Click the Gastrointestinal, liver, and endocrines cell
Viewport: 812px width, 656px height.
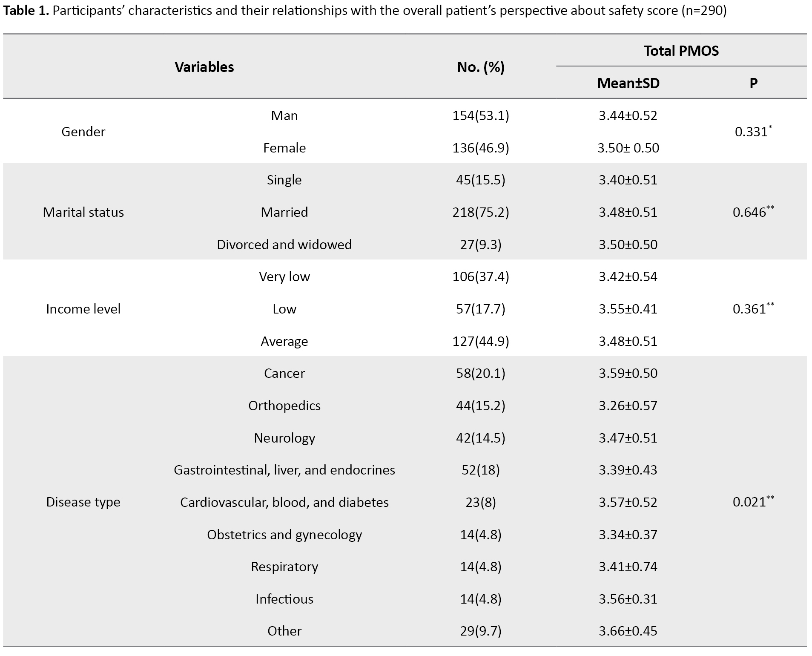[284, 470]
